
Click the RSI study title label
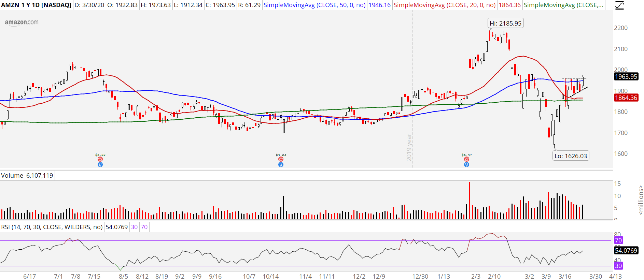(52, 227)
